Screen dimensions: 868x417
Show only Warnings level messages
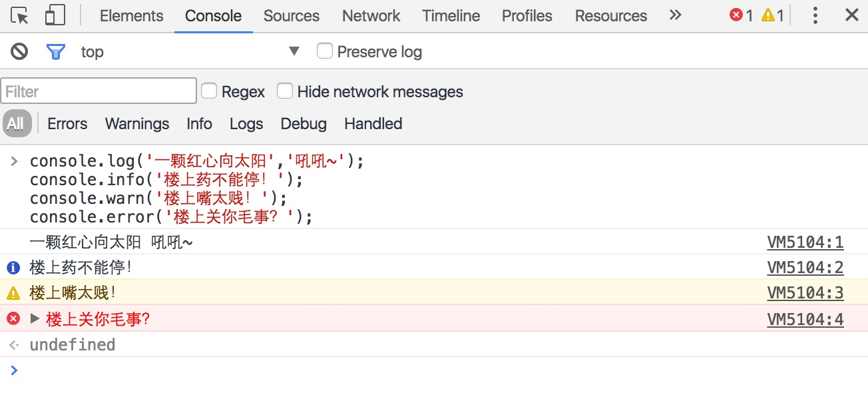137,124
